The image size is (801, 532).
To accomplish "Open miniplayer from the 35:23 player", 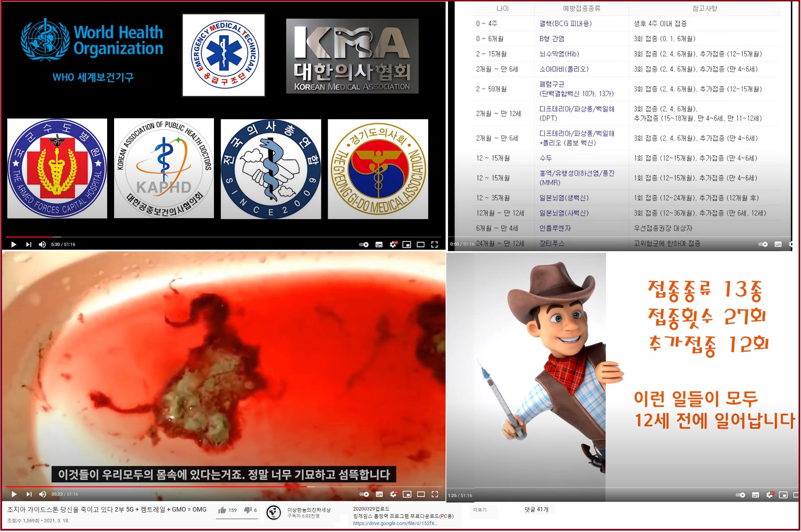I will click(407, 495).
